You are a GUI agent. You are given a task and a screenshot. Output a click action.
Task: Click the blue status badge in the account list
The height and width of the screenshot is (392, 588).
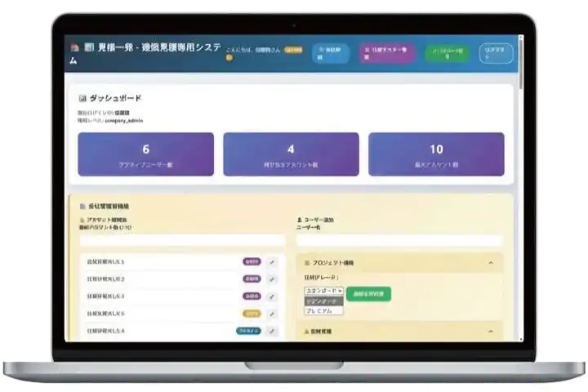(248, 331)
